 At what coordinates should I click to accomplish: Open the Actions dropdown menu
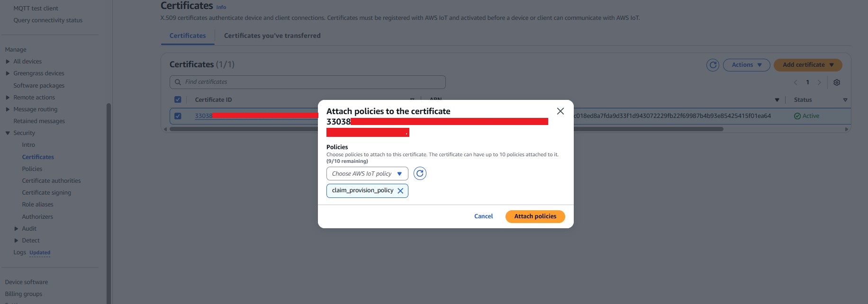[746, 65]
